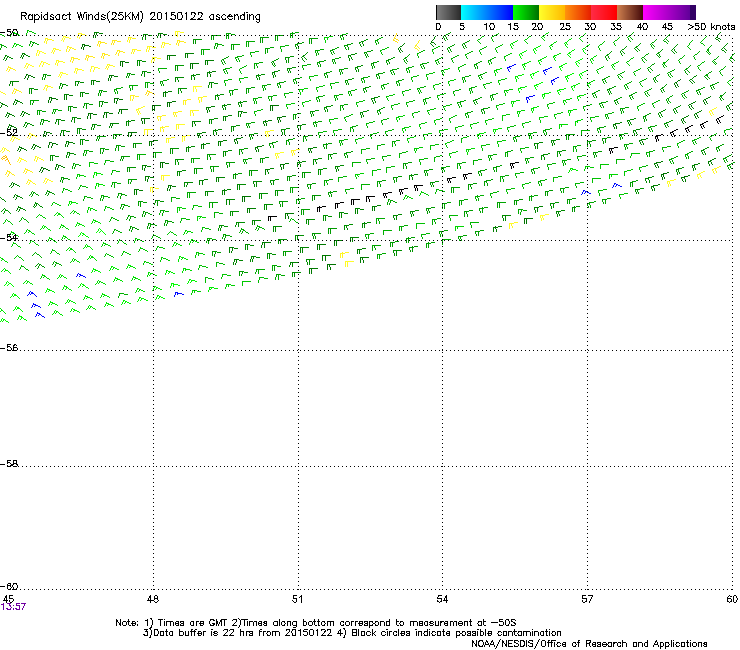The height and width of the screenshot is (650, 740).
Task: Click the 'Rapidsact Winds(25KM) 20150122 ascending' title
Action: tap(140, 17)
